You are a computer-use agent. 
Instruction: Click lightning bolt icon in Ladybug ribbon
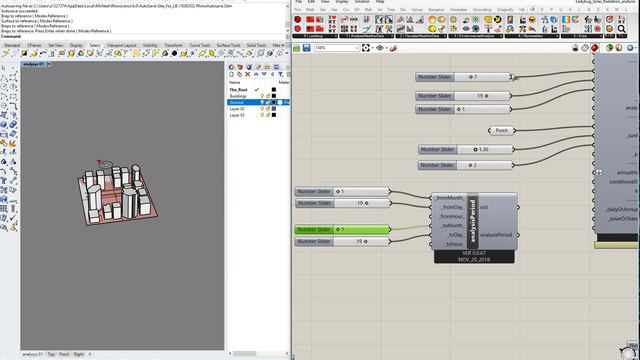pos(510,19)
